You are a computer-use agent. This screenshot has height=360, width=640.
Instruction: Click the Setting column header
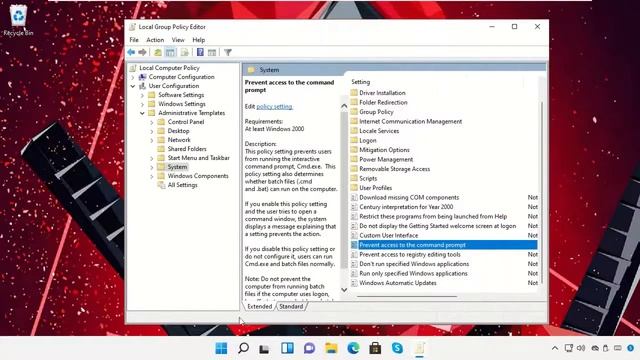click(x=361, y=82)
